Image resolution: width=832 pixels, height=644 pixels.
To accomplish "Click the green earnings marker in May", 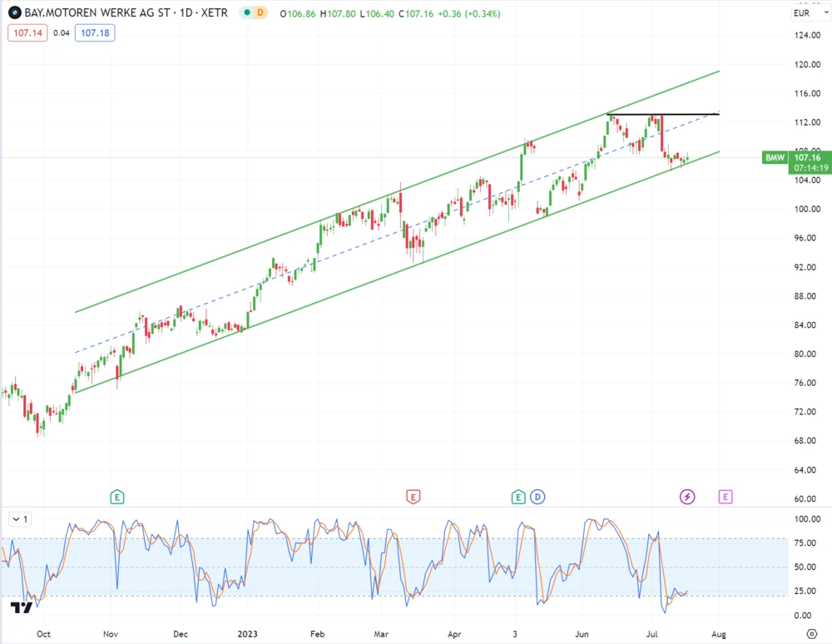I will click(x=519, y=497).
